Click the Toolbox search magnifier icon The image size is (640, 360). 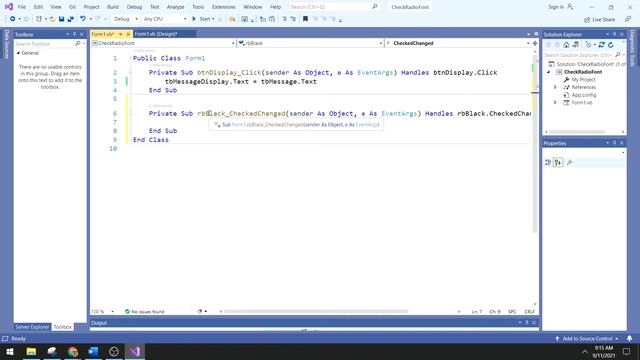pos(78,43)
